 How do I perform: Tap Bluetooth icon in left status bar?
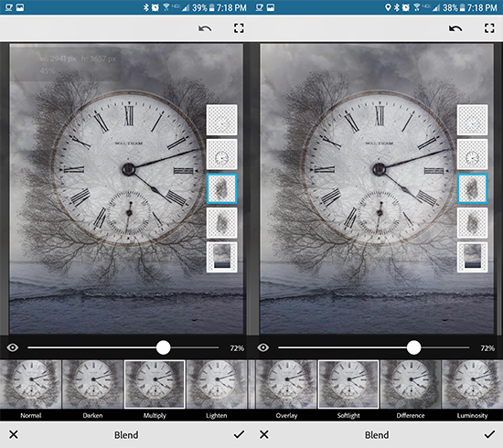(x=146, y=7)
